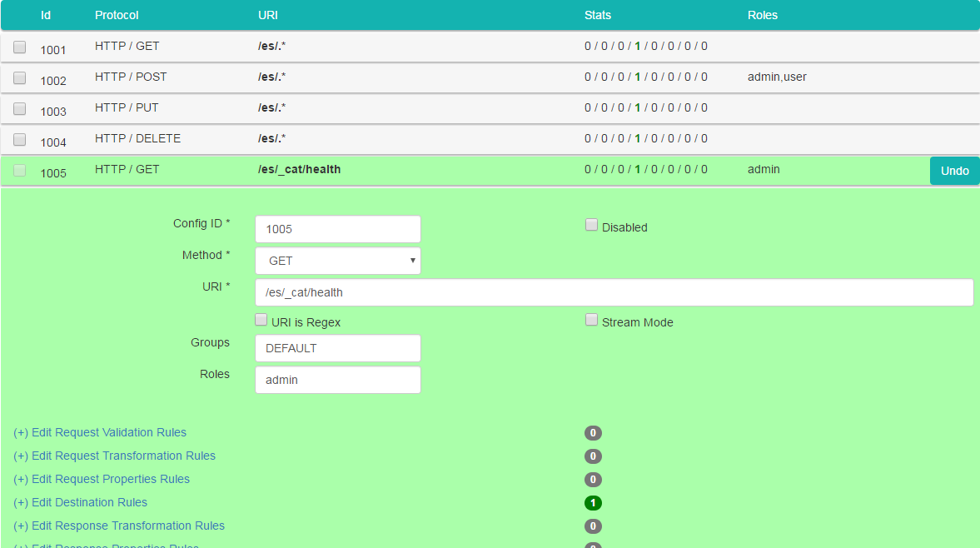
Task: Expand Edit Destination Rules section
Action: click(80, 502)
